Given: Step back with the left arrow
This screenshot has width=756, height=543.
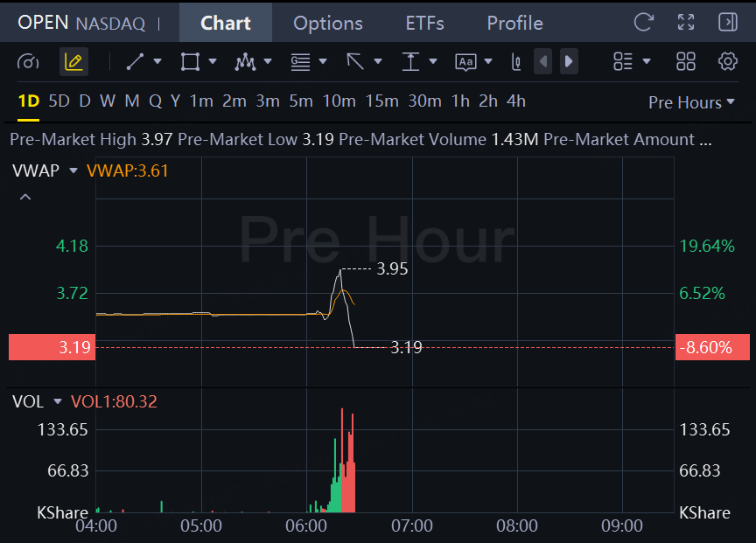Looking at the screenshot, I should (542, 62).
